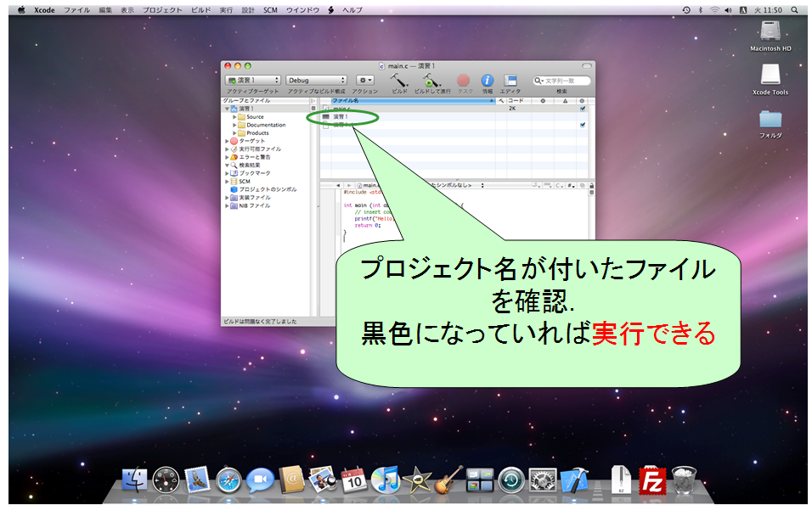Open the ビルド menu in the menu bar
812x511 pixels.
201,10
